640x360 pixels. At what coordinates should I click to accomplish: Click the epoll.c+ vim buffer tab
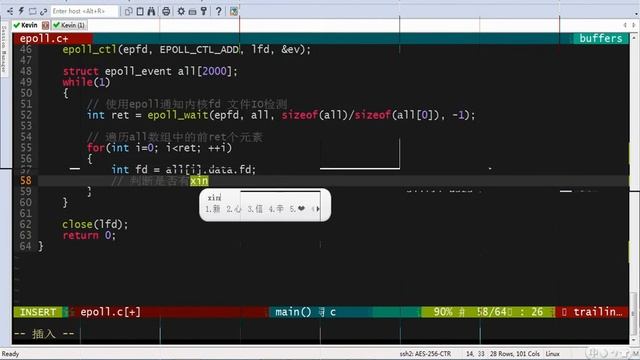(x=52, y=38)
